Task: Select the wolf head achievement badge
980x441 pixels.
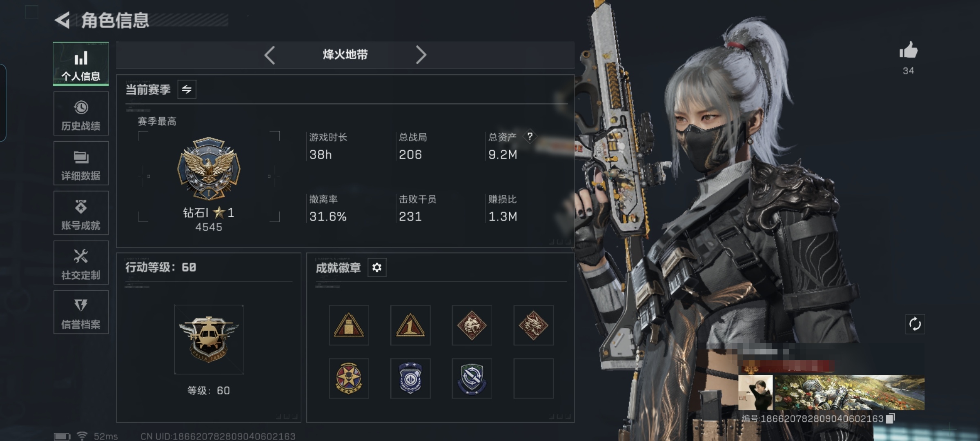Action: click(472, 325)
